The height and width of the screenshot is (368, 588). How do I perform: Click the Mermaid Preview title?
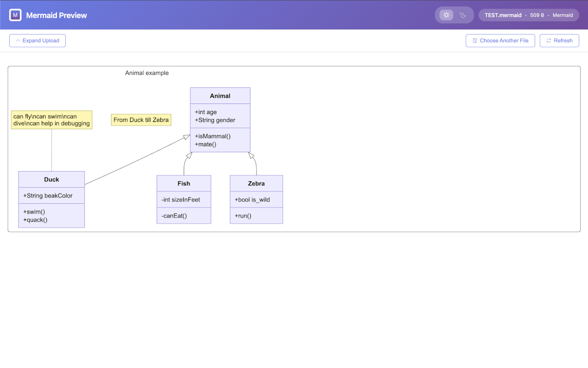[x=57, y=15]
